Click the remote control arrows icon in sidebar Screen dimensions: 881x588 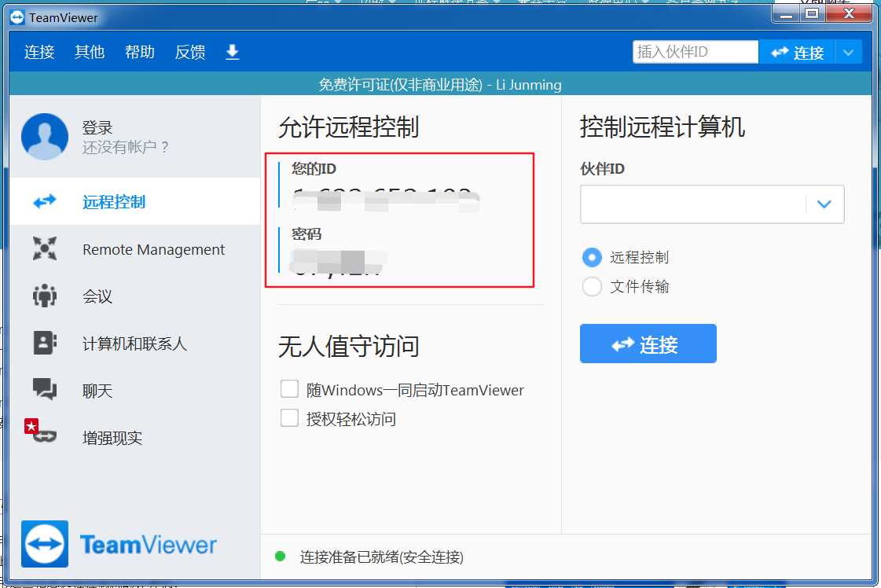44,201
